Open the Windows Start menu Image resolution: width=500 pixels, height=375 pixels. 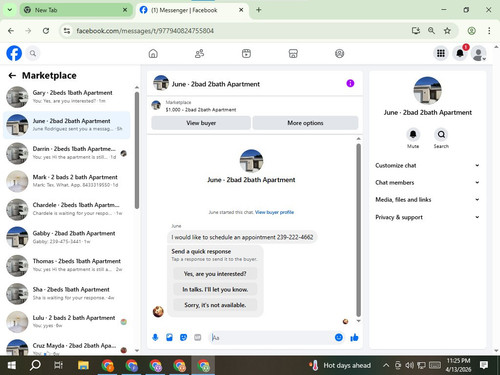coord(12,365)
